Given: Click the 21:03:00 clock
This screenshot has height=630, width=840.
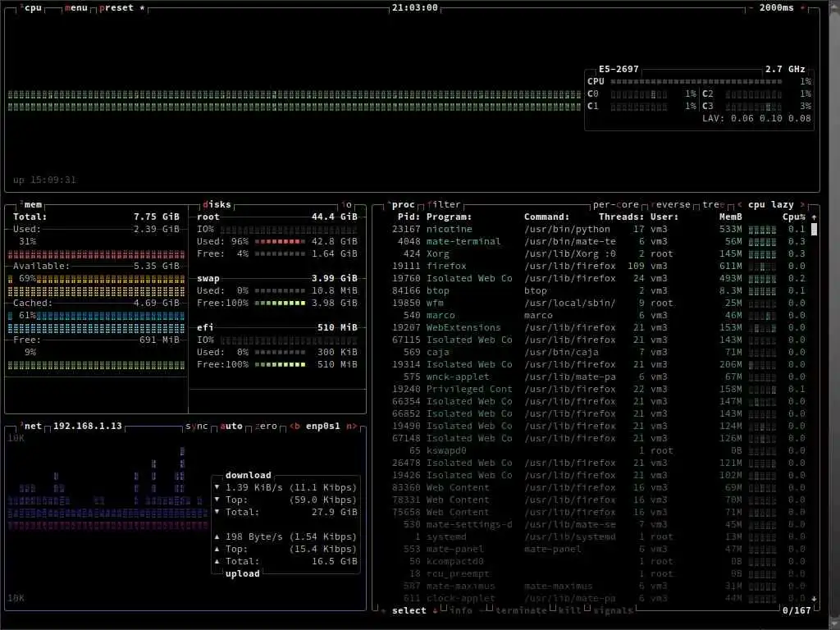Looking at the screenshot, I should [414, 8].
